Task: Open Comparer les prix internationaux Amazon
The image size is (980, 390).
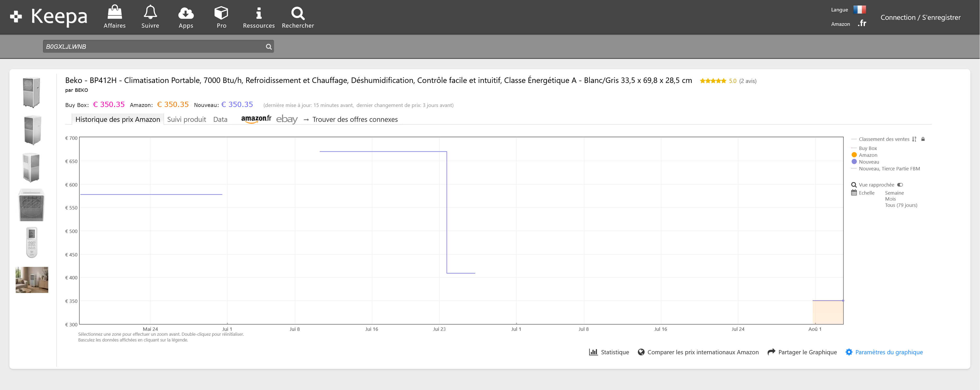Action: pos(703,352)
